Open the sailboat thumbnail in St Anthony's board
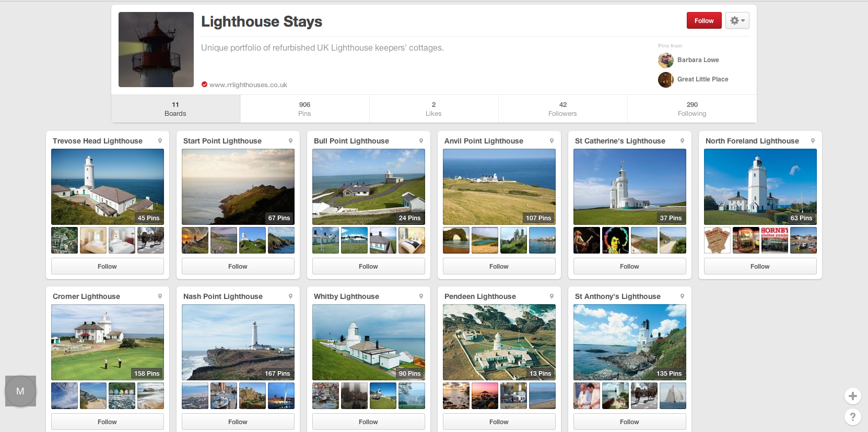Image resolution: width=868 pixels, height=432 pixels. [x=673, y=395]
